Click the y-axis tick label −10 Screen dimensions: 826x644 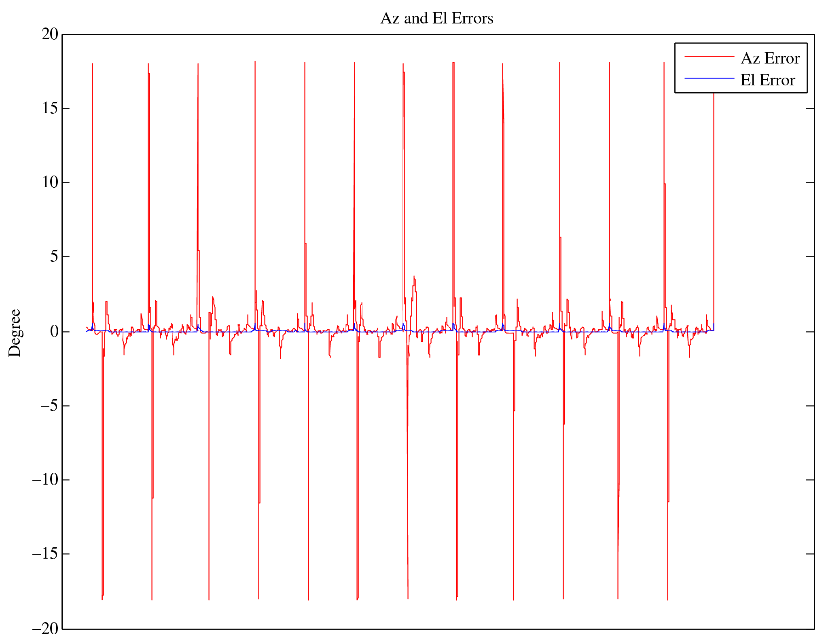(x=45, y=480)
